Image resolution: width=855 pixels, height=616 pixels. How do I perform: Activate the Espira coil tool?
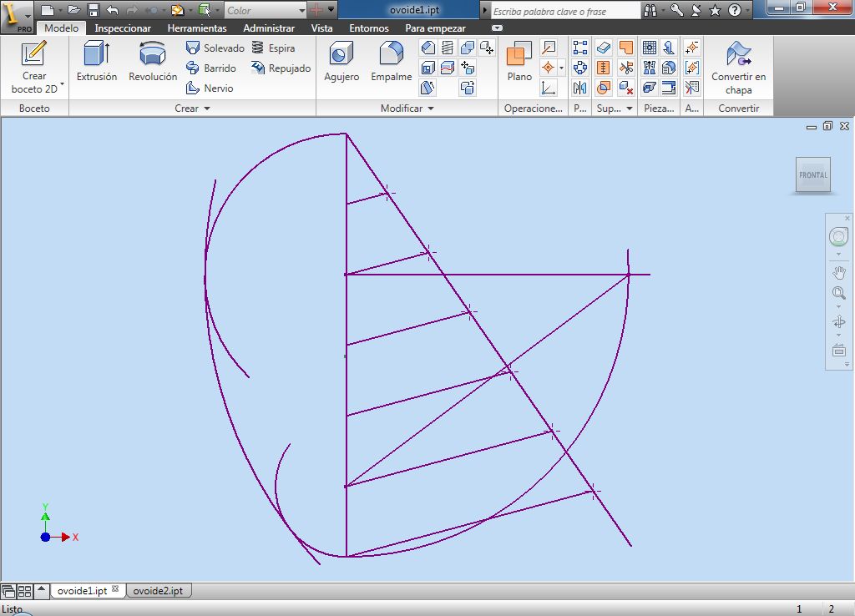click(273, 48)
